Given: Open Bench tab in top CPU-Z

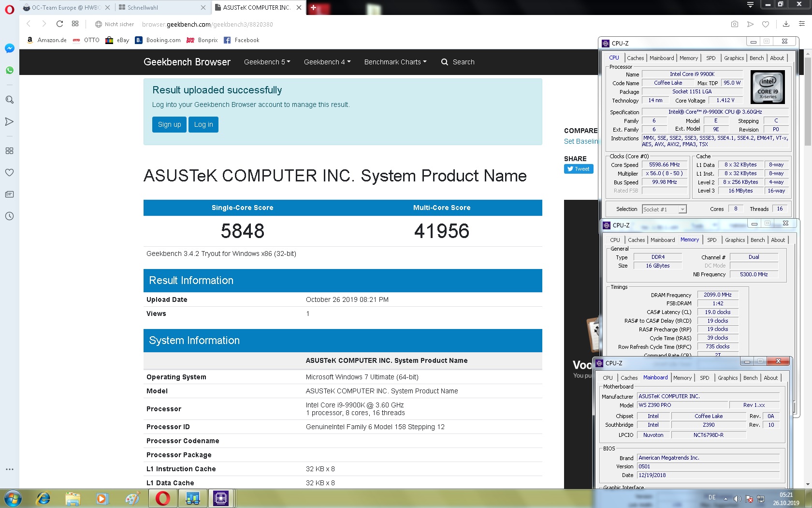Looking at the screenshot, I should coord(756,58).
